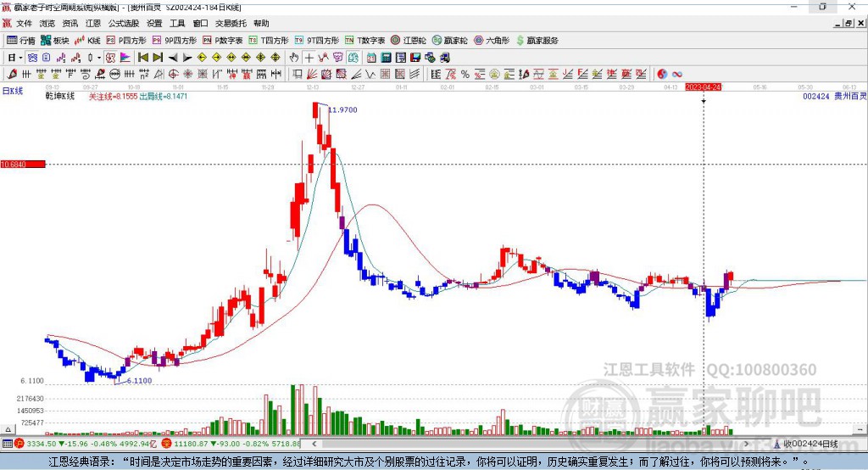Open the P数字表 tool

pos(223,41)
